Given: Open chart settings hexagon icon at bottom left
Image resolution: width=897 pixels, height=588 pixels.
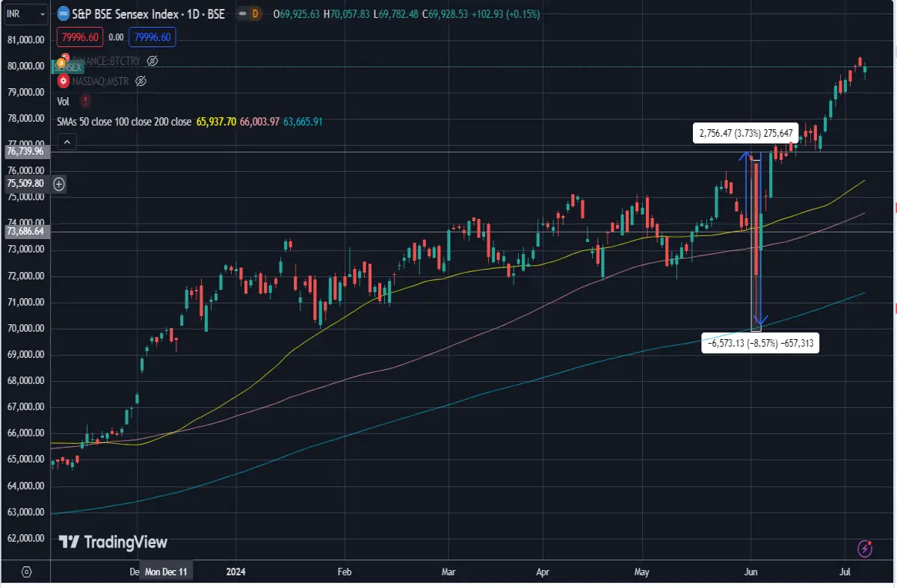Looking at the screenshot, I should (26, 572).
